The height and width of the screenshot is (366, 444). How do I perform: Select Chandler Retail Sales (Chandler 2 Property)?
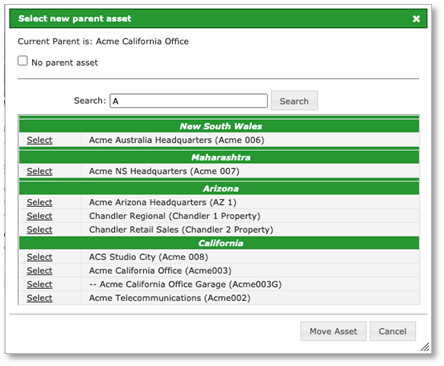click(39, 230)
